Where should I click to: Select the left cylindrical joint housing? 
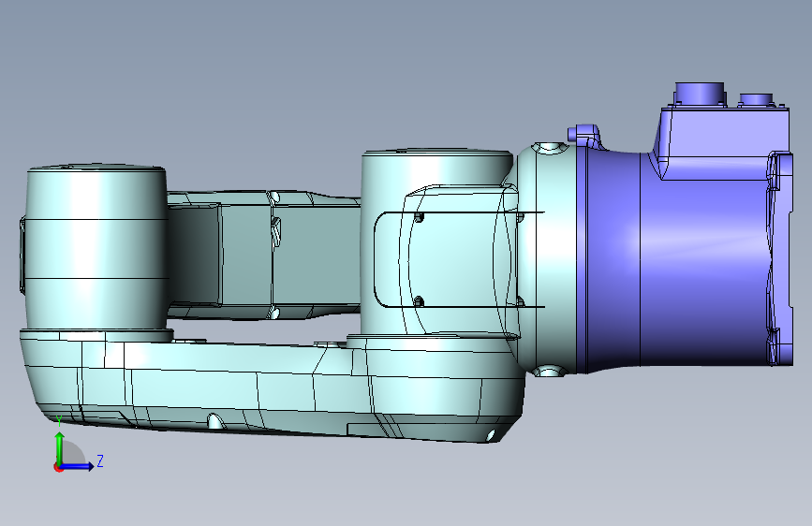tap(96, 249)
